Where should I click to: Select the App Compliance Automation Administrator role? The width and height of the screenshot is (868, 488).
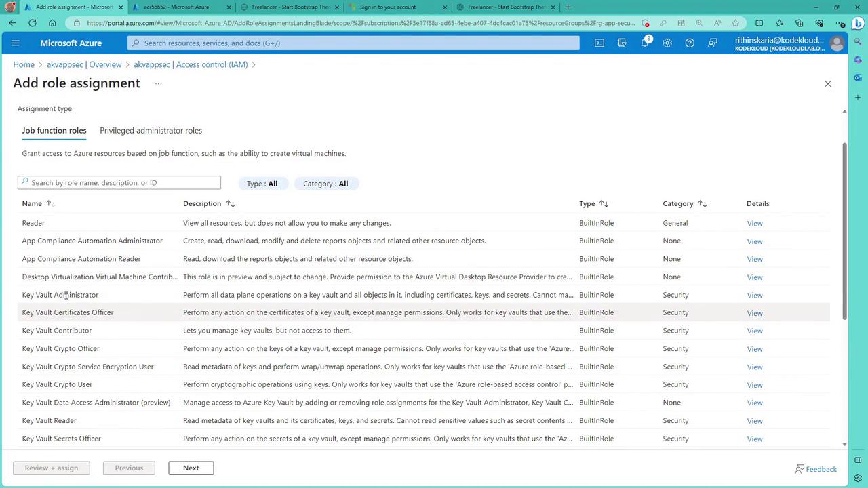pos(424,241)
